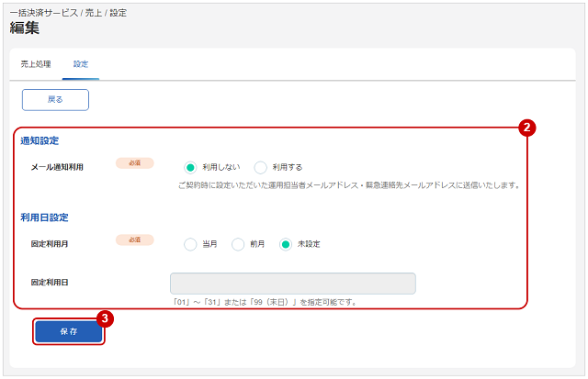Choose 当月 for fixed usage month
Viewport: 588px width, 379px height.
click(190, 244)
